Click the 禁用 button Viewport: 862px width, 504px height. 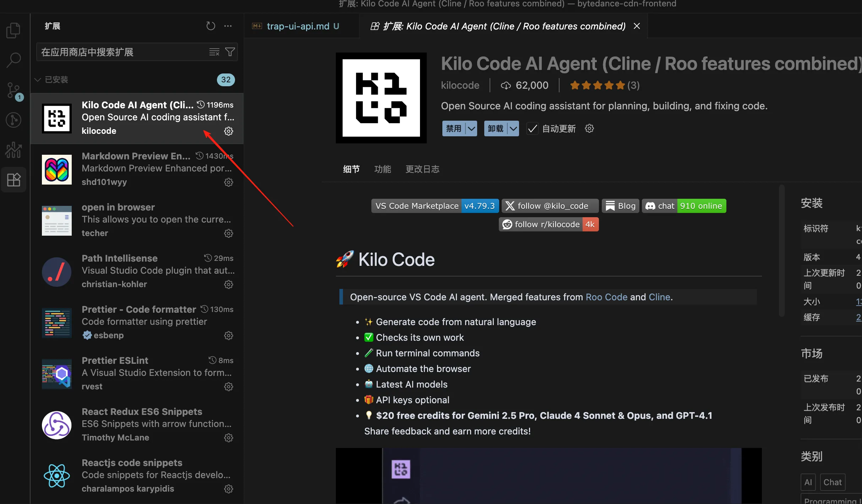point(454,128)
